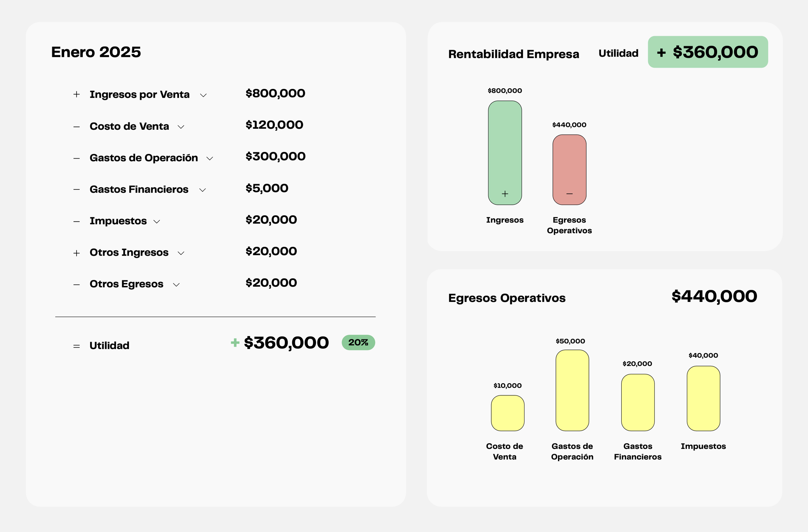Click plus icon beside Ingresos por Venta
The image size is (808, 532).
pyautogui.click(x=77, y=94)
